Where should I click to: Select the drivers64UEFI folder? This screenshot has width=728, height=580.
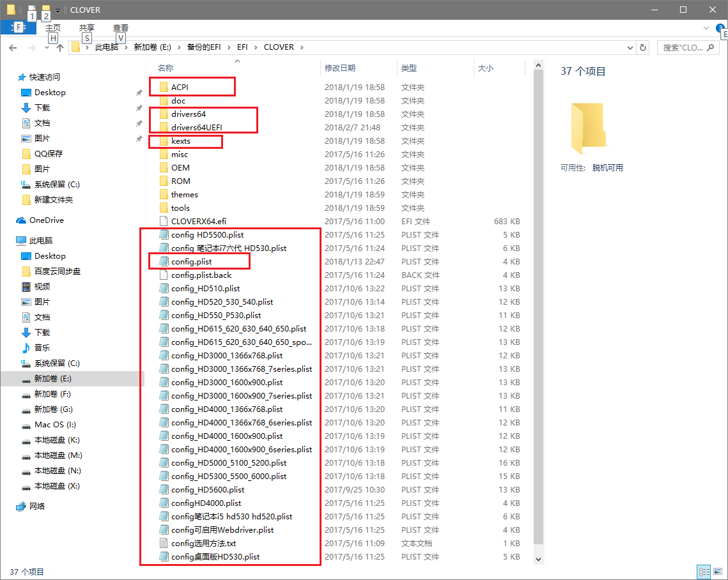click(196, 128)
